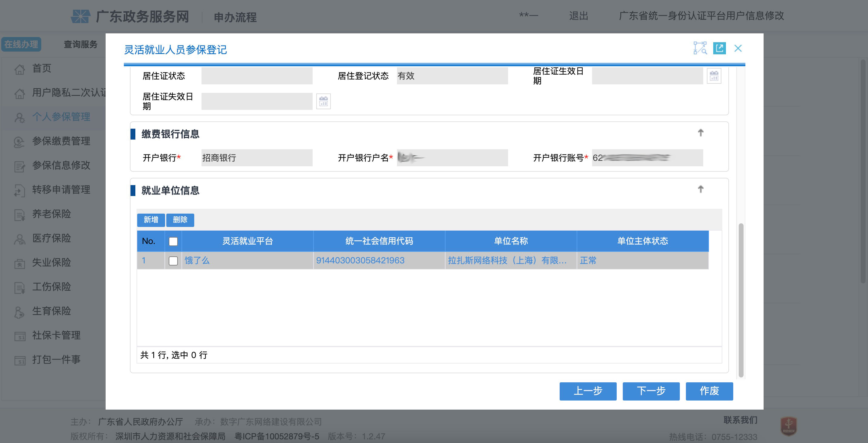Image resolution: width=868 pixels, height=443 pixels.
Task: Open the 医疗保险 section in sidebar
Action: (51, 238)
